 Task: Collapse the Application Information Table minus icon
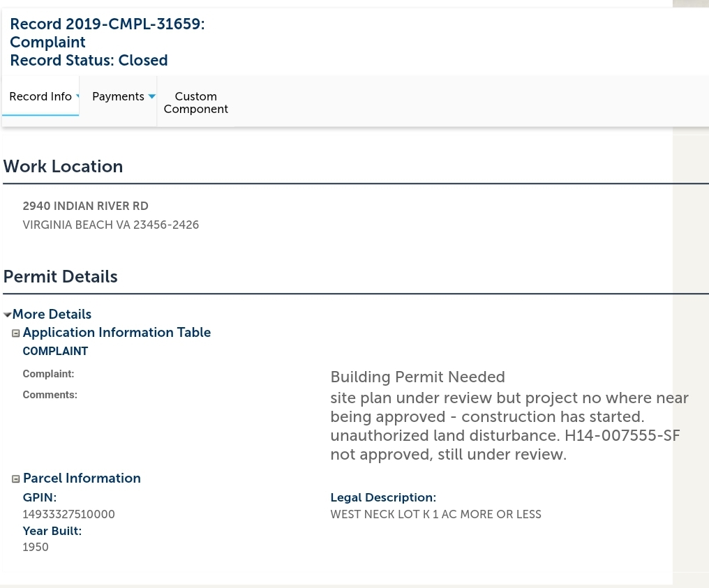16,333
